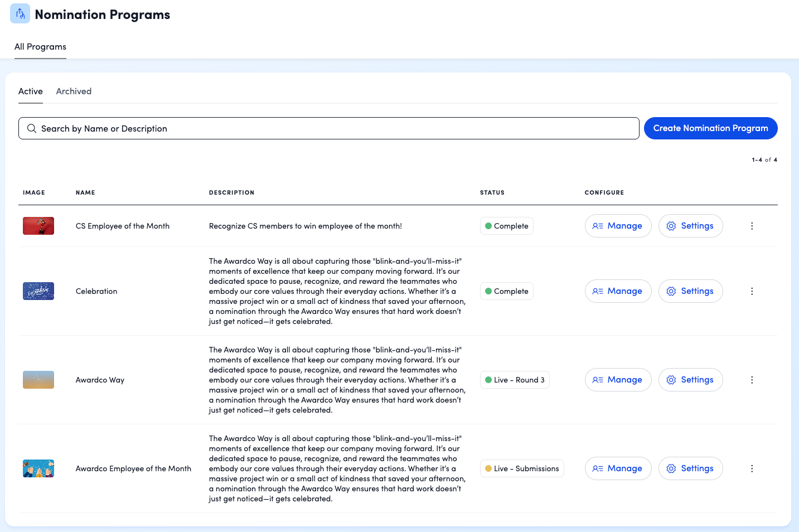Open more options for CS Employee of the Month
The height and width of the screenshot is (532, 799).
tap(752, 226)
